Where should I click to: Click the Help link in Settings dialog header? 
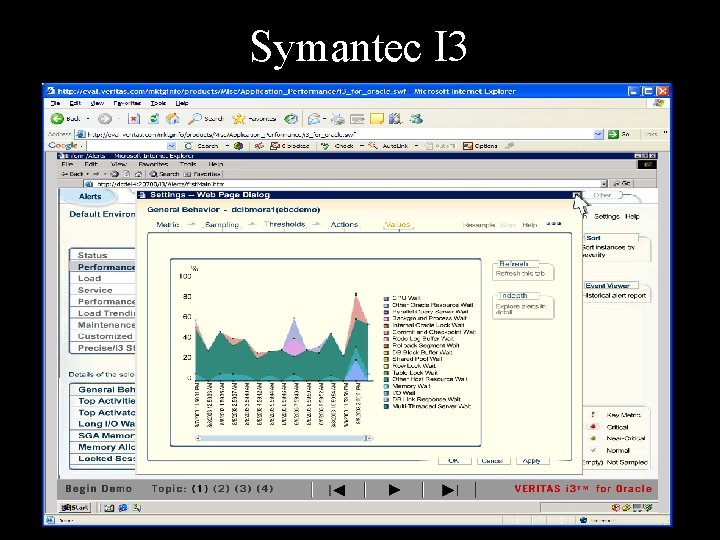(x=529, y=225)
